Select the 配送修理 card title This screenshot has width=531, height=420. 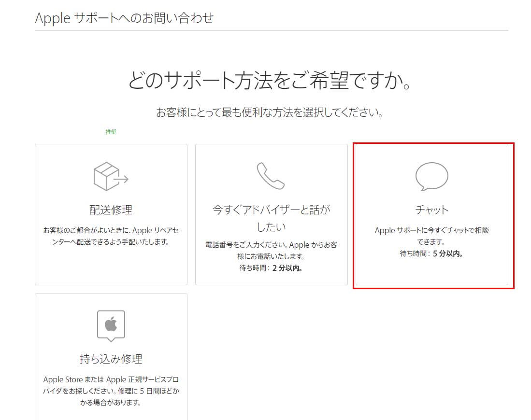point(111,210)
